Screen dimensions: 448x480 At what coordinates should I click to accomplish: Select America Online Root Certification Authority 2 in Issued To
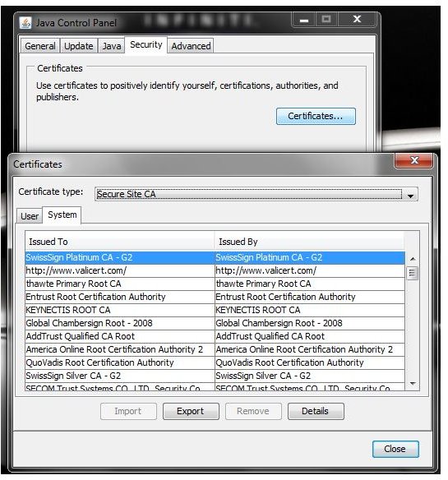(x=120, y=349)
